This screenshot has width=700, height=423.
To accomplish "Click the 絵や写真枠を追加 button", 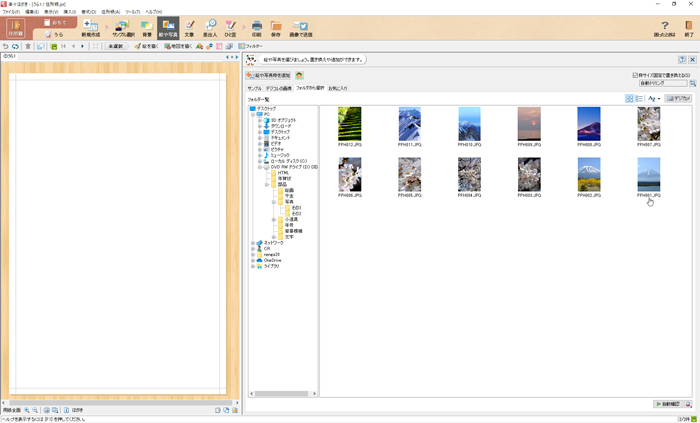I will [270, 75].
